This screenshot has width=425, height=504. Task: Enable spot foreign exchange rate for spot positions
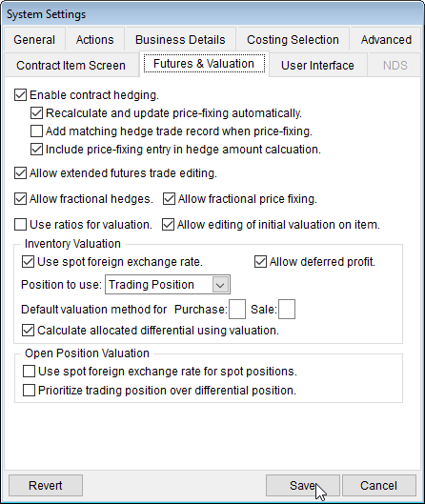point(29,372)
